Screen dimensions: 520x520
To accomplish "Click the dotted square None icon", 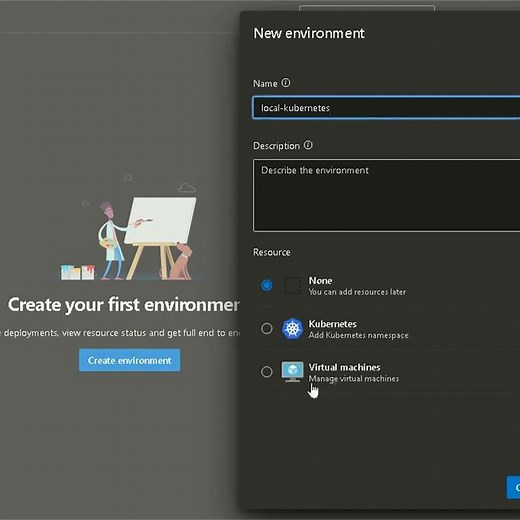I will pyautogui.click(x=292, y=285).
